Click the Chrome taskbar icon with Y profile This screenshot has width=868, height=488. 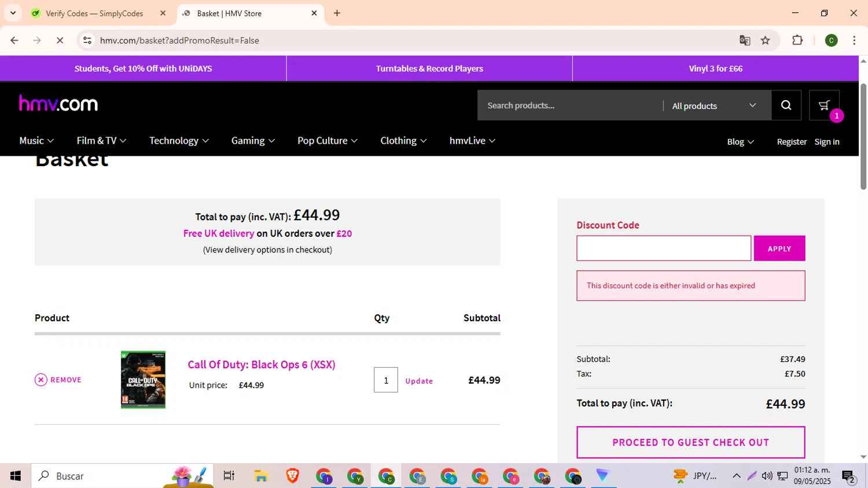click(x=355, y=476)
